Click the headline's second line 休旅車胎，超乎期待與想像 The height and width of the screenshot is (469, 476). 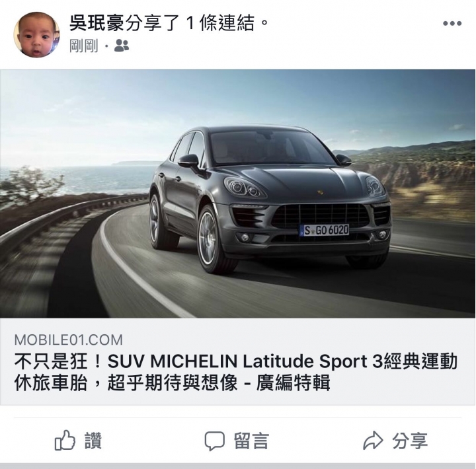pos(126,383)
